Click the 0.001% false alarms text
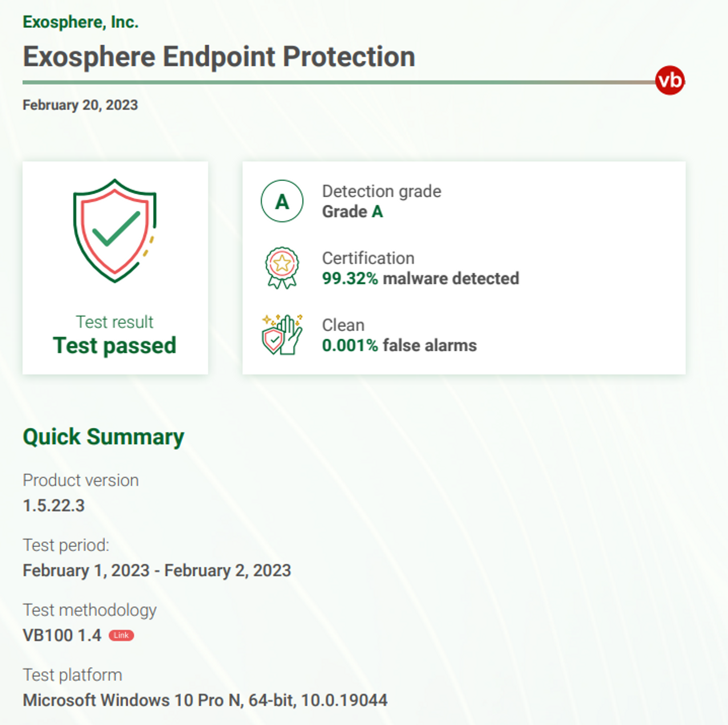Screen dimensions: 728x725 point(399,345)
